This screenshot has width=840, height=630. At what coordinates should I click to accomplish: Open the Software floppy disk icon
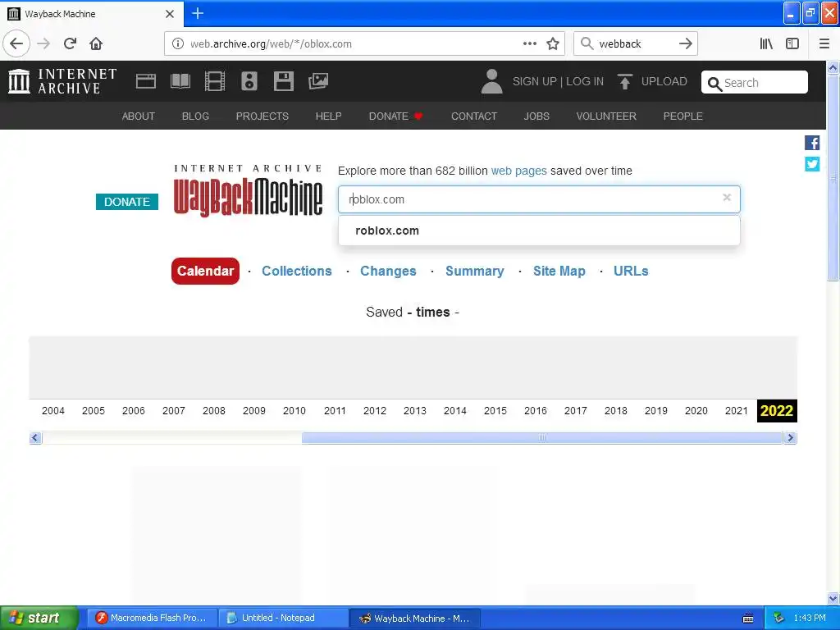[283, 81]
